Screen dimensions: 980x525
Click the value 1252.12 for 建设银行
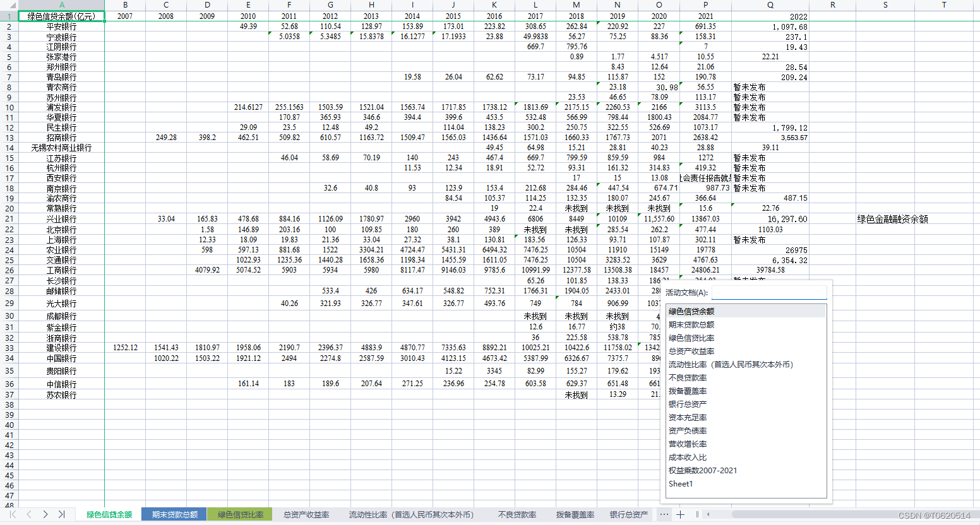click(x=125, y=348)
